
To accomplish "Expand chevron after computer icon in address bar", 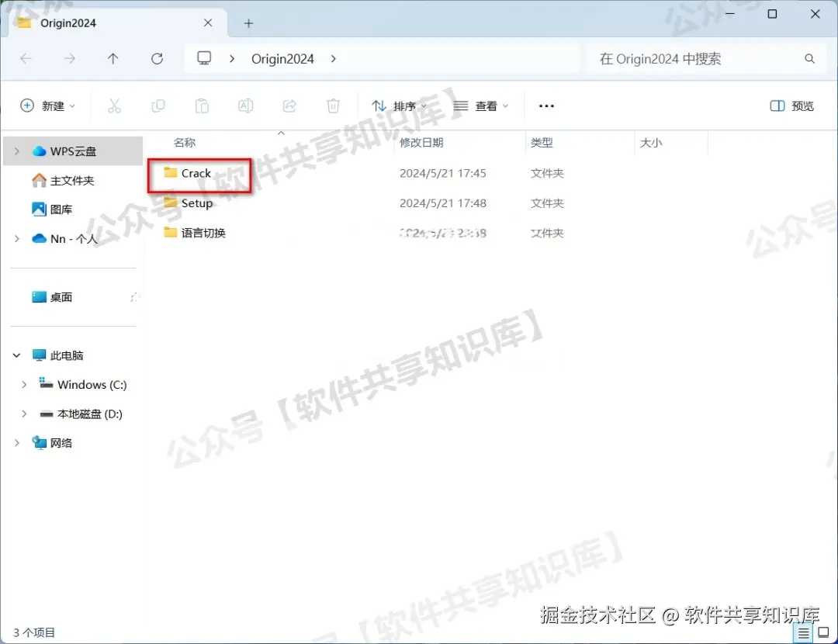I will click(x=232, y=59).
